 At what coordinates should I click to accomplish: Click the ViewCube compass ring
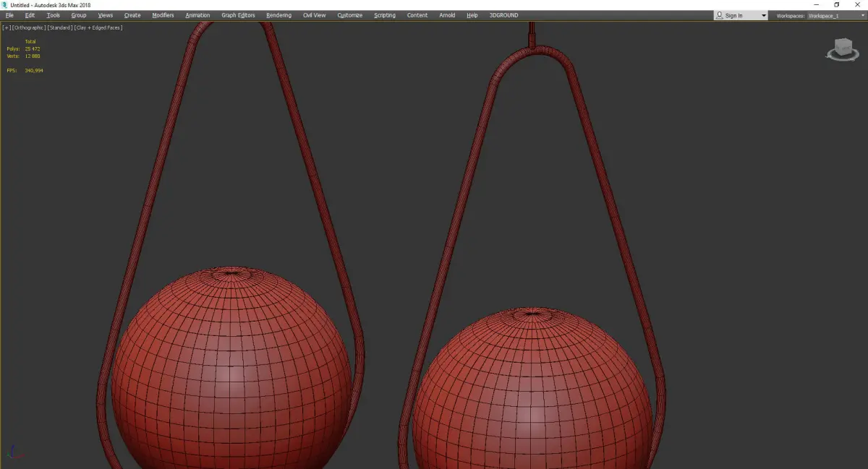(x=843, y=59)
